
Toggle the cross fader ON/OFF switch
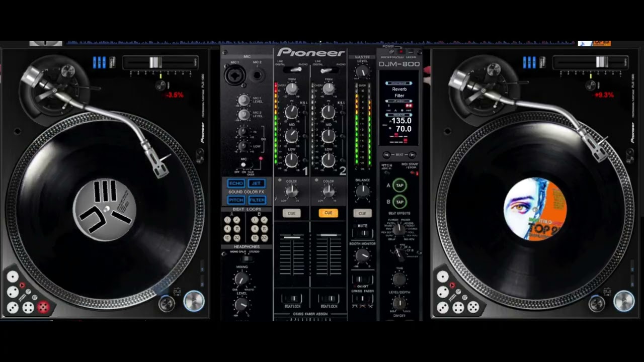tap(362, 279)
